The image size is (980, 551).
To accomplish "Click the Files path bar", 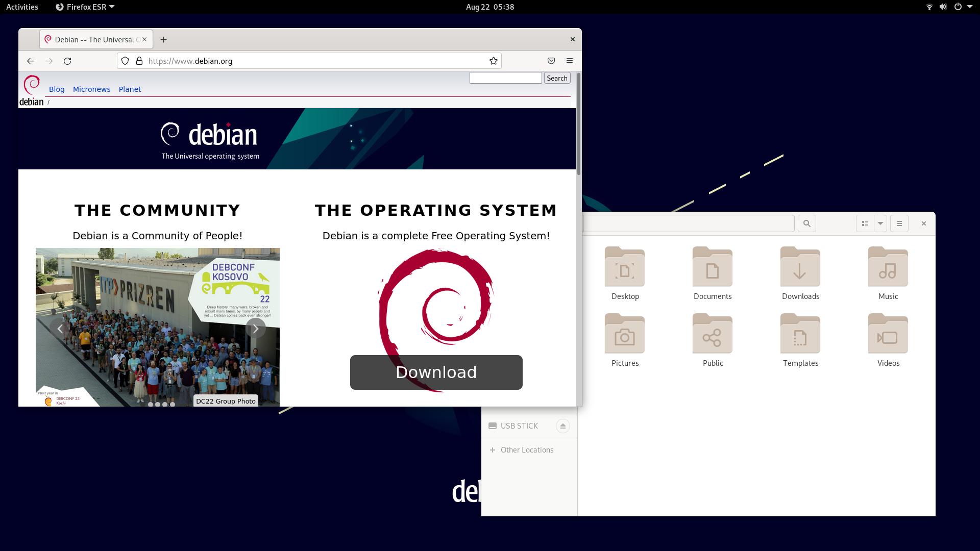I will [688, 223].
